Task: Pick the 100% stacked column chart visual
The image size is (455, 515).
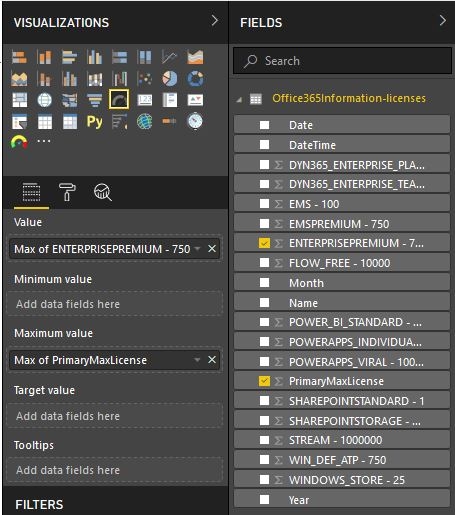Action: 144,57
